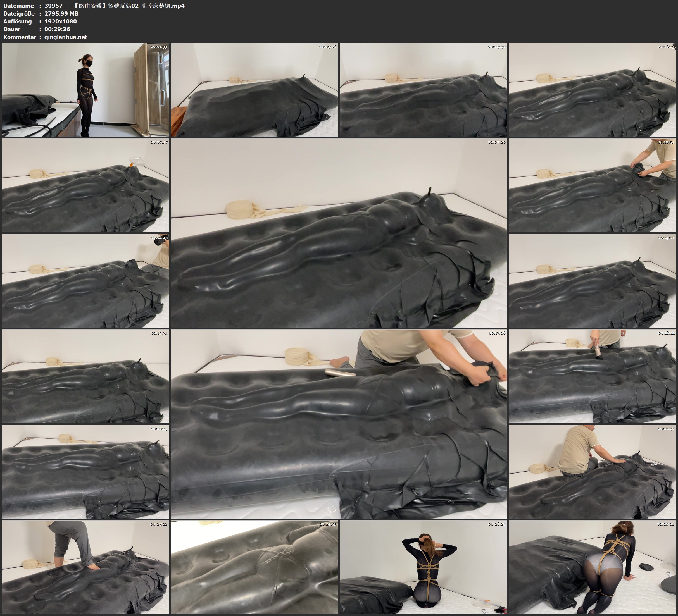This screenshot has height=616, width=678.
Task: Click the thumbnail at timestamp 00:01:33
Action: pos(85,90)
